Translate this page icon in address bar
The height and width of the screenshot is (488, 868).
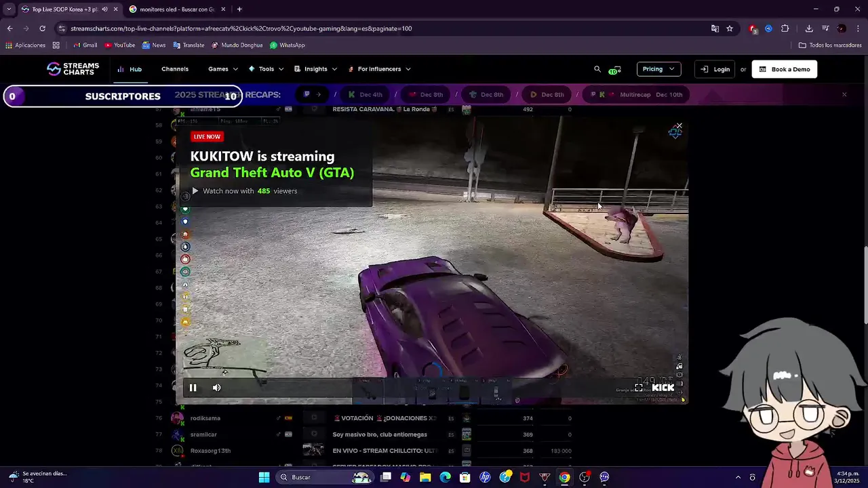click(x=715, y=28)
